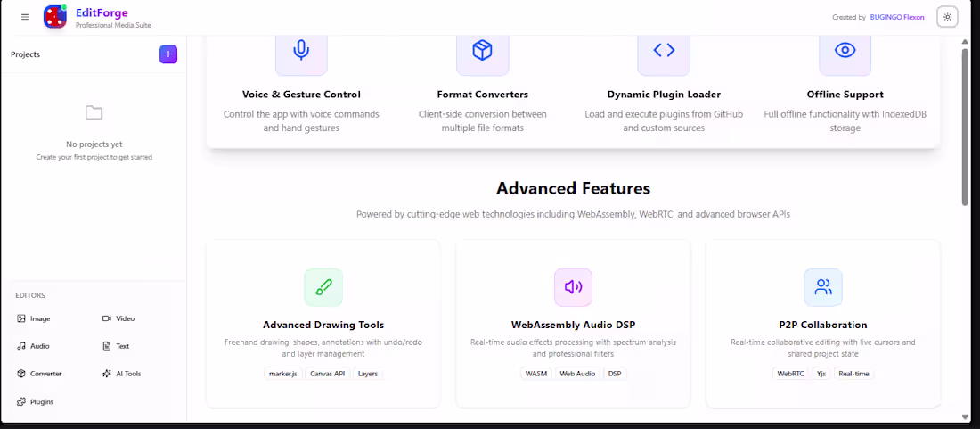This screenshot has height=429, width=980.
Task: Select the WebRTC tag
Action: pos(790,374)
